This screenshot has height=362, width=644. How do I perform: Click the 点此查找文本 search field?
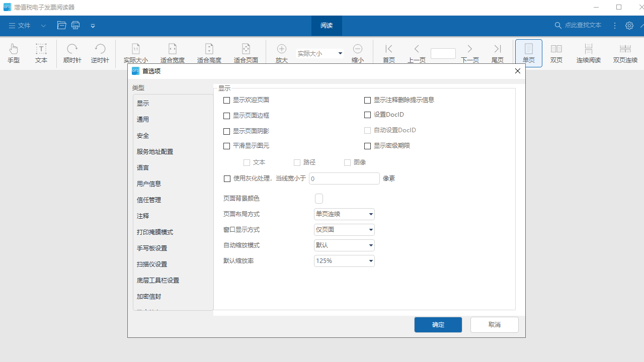pos(584,25)
